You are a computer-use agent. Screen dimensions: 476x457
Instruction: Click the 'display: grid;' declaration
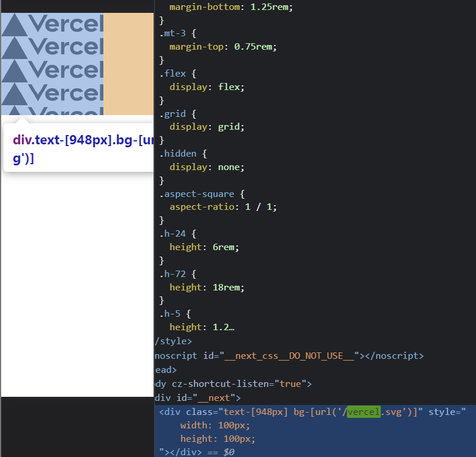pyautogui.click(x=207, y=127)
